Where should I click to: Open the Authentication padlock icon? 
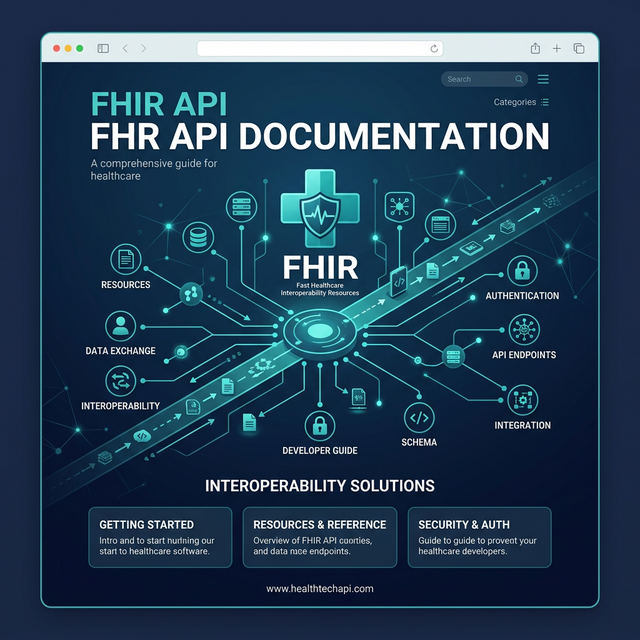pos(522,271)
